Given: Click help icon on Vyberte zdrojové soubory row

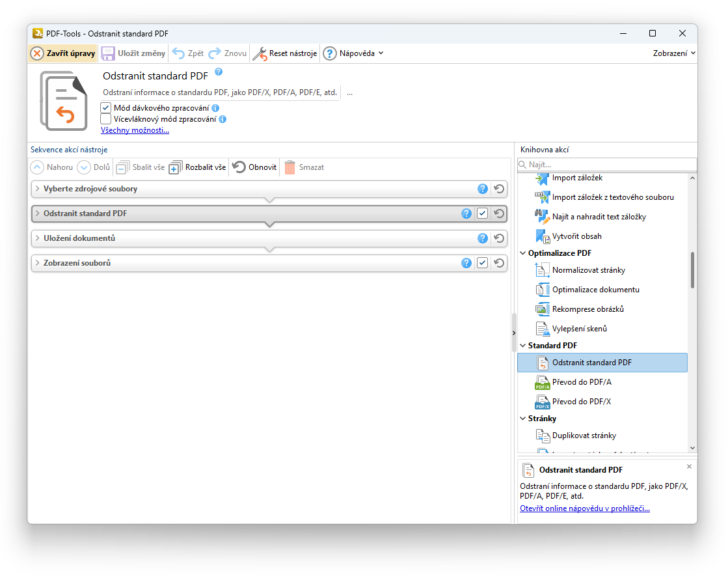Looking at the screenshot, I should click(483, 189).
